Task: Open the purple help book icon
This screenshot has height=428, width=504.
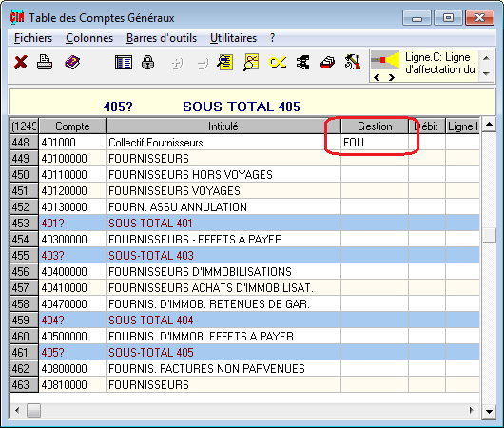Action: 72,63
